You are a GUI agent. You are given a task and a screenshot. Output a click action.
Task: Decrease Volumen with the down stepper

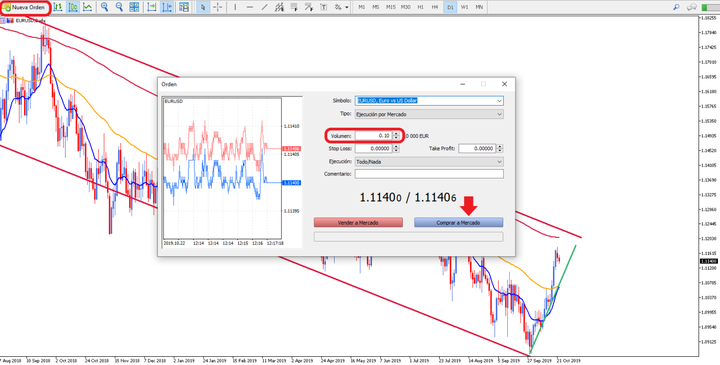click(397, 138)
